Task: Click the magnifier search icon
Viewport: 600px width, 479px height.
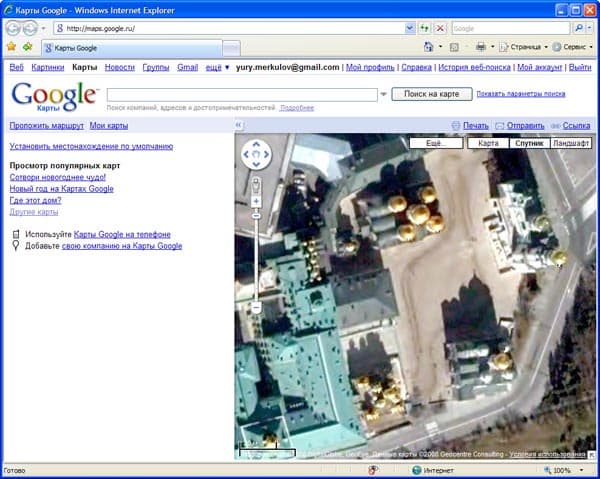Action: point(579,28)
